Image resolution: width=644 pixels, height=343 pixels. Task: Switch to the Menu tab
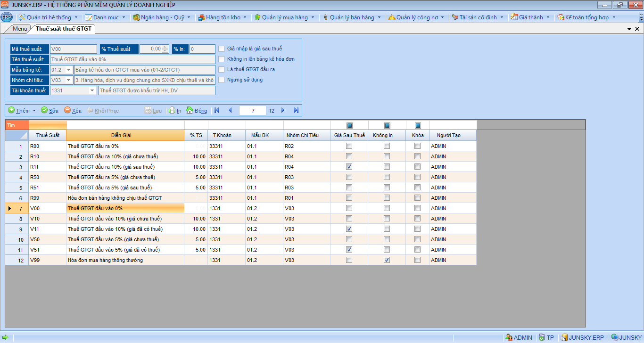20,29
